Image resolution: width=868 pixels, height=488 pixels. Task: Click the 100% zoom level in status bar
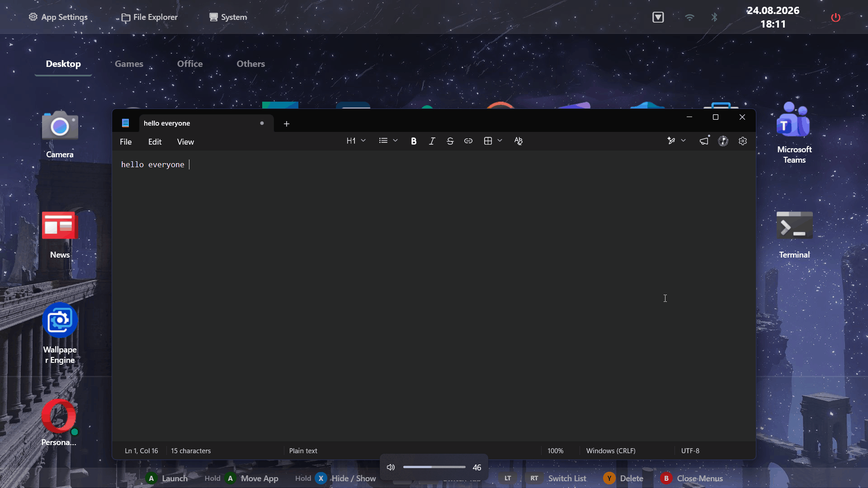tap(555, 451)
